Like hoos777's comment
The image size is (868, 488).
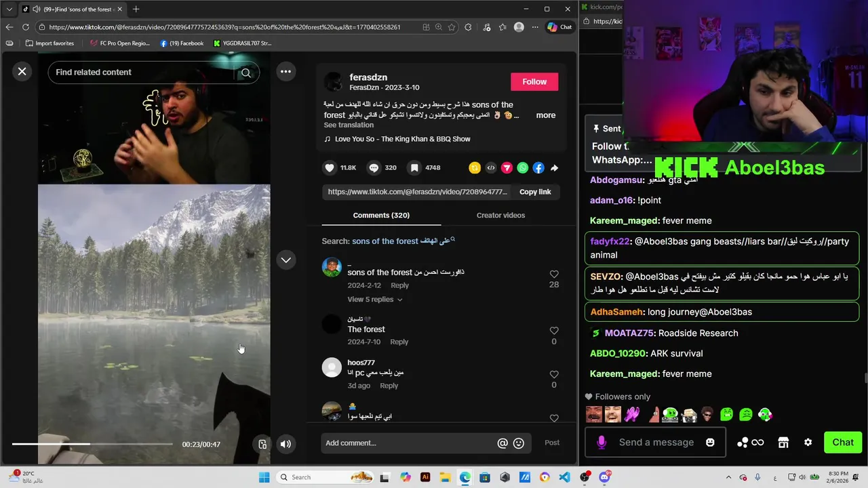(554, 374)
